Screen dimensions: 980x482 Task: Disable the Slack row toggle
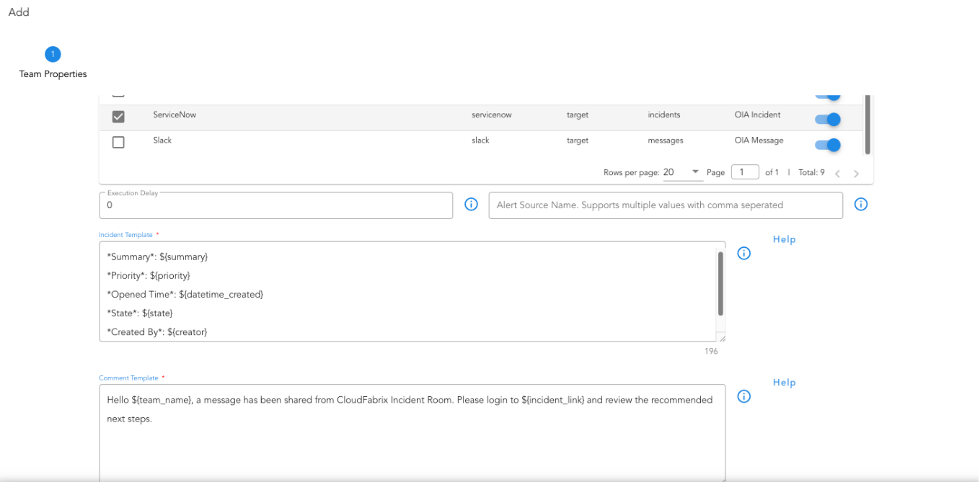coord(828,145)
